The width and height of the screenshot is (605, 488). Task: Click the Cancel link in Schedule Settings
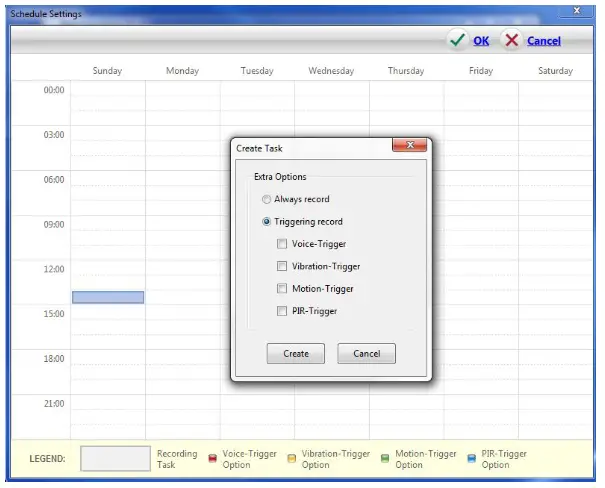[x=544, y=41]
